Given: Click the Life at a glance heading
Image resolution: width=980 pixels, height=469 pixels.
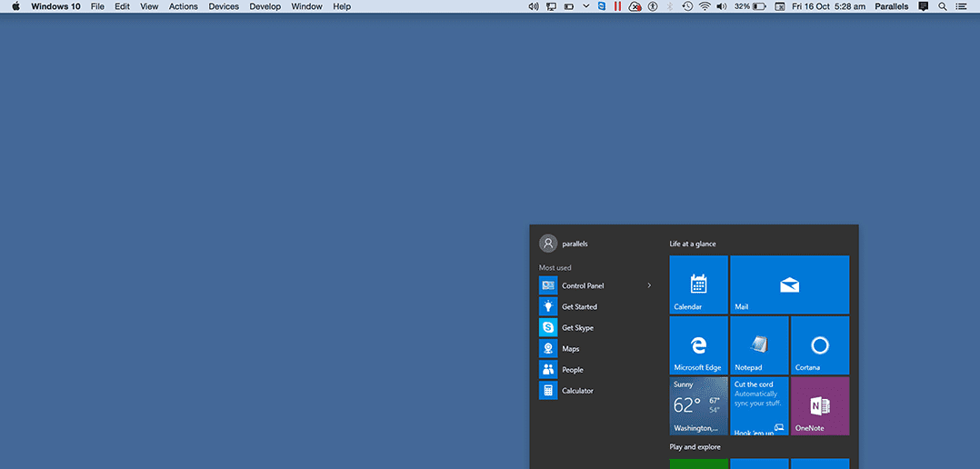Looking at the screenshot, I should pos(693,244).
